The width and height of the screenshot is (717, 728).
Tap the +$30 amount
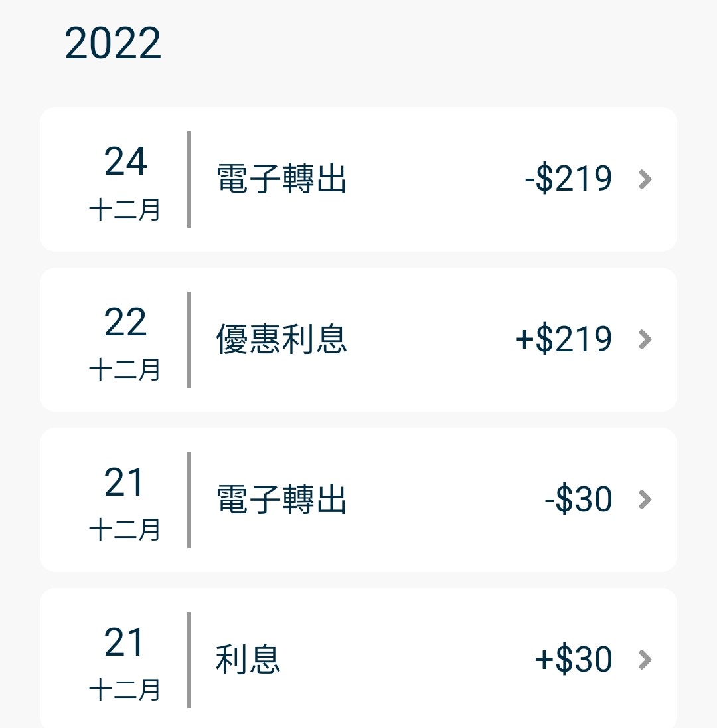(574, 660)
